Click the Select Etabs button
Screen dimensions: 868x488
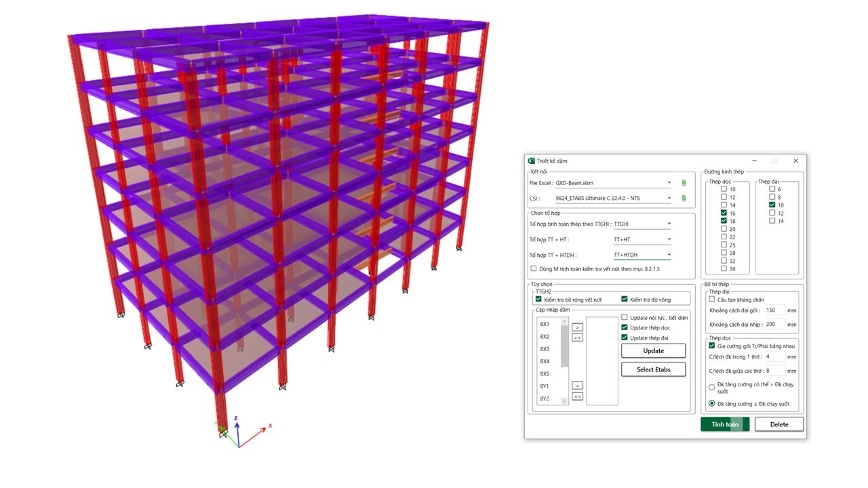(x=654, y=369)
